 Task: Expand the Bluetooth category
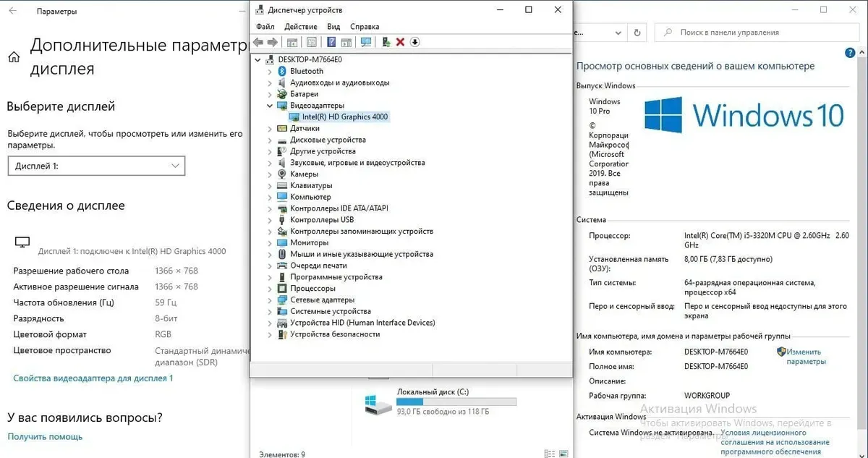(x=270, y=71)
